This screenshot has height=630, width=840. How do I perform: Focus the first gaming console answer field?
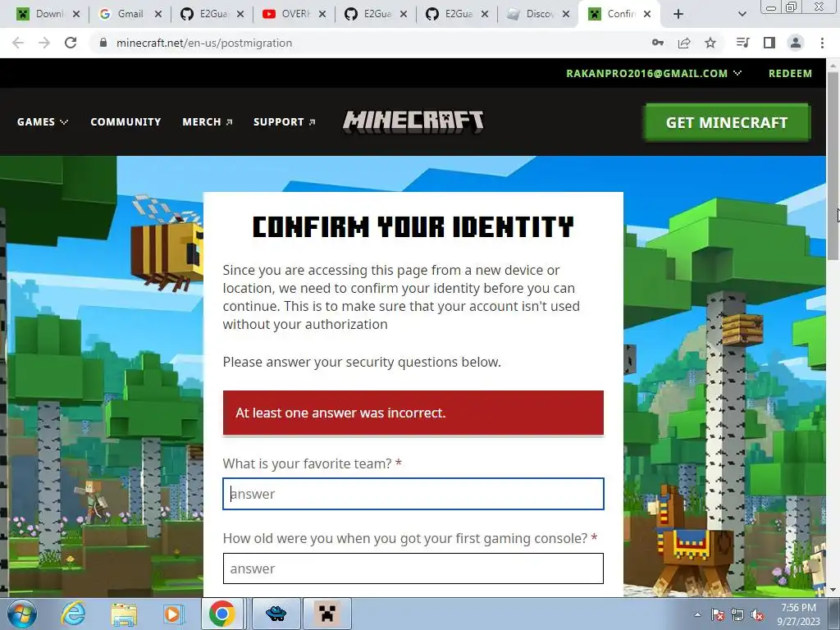tap(413, 568)
